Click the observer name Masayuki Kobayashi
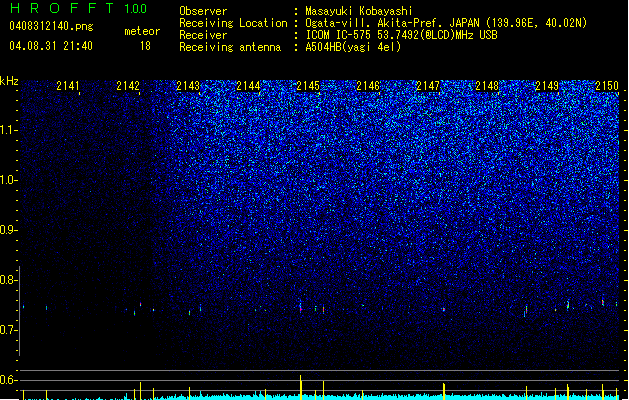 click(x=359, y=11)
